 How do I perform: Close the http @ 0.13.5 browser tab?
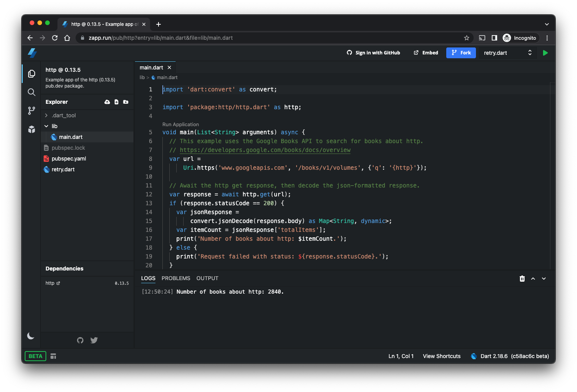click(144, 24)
